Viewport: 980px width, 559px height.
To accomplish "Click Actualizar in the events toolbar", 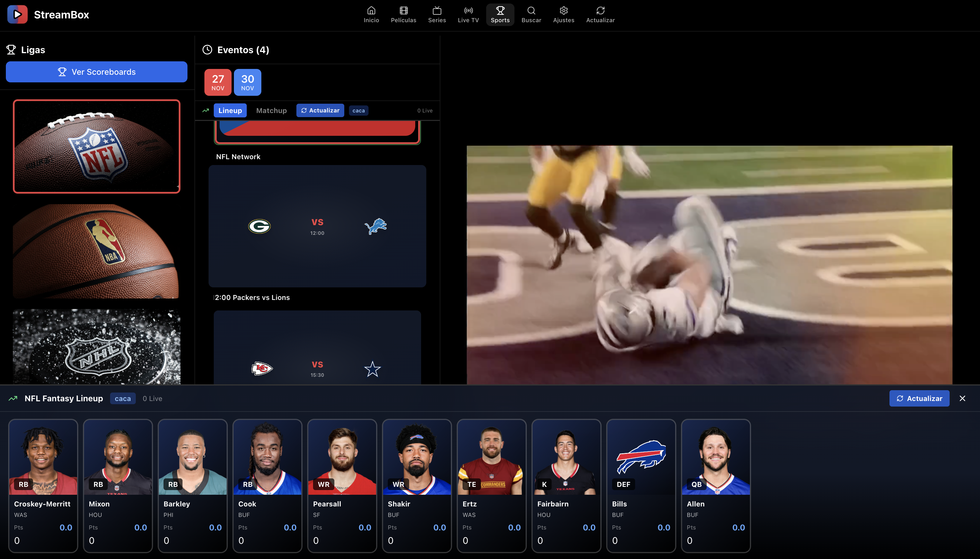I will (320, 111).
